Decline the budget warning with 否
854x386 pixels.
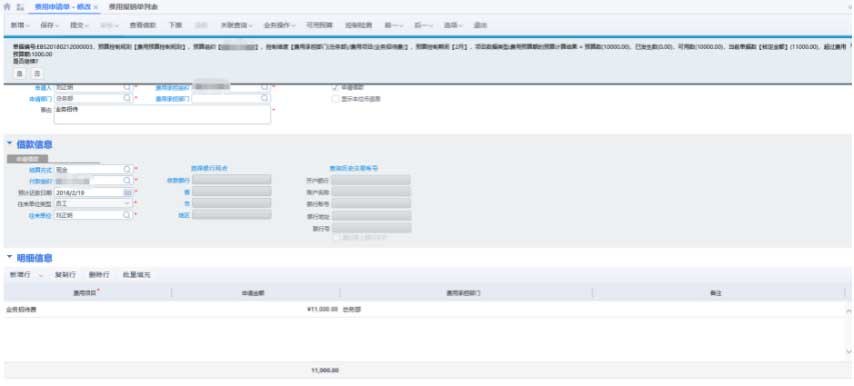coord(36,73)
